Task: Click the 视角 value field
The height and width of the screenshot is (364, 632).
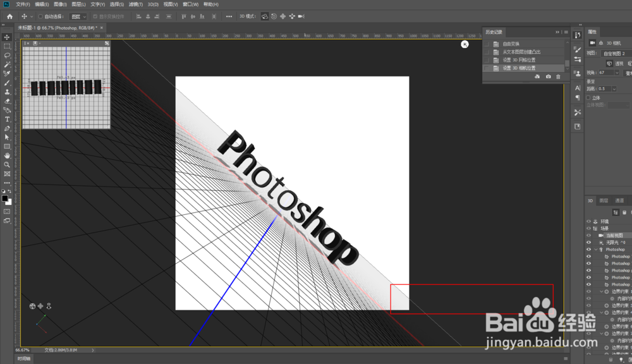Action: 606,73
